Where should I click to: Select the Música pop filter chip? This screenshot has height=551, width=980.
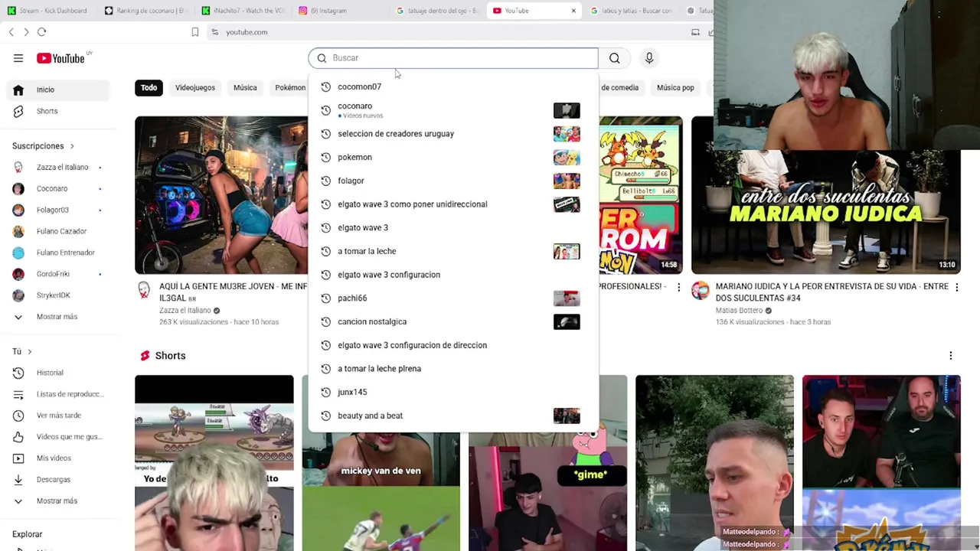coord(675,87)
